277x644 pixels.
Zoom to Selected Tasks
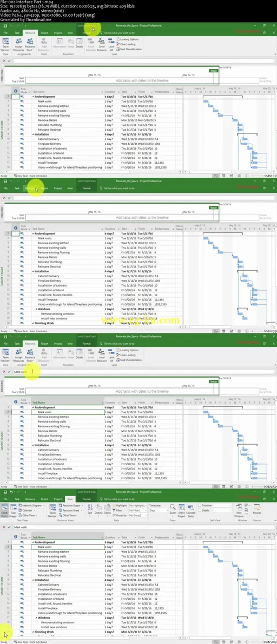point(190,509)
